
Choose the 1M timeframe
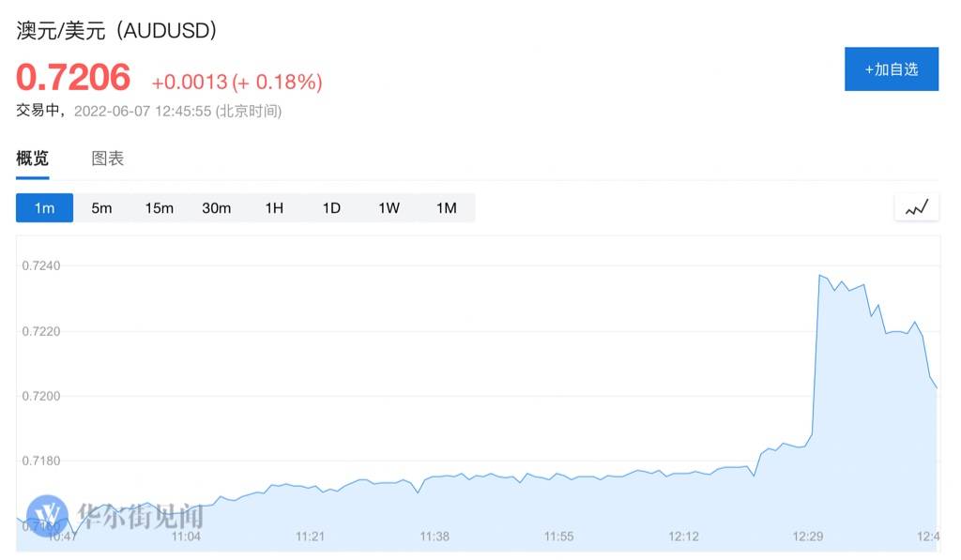point(446,208)
